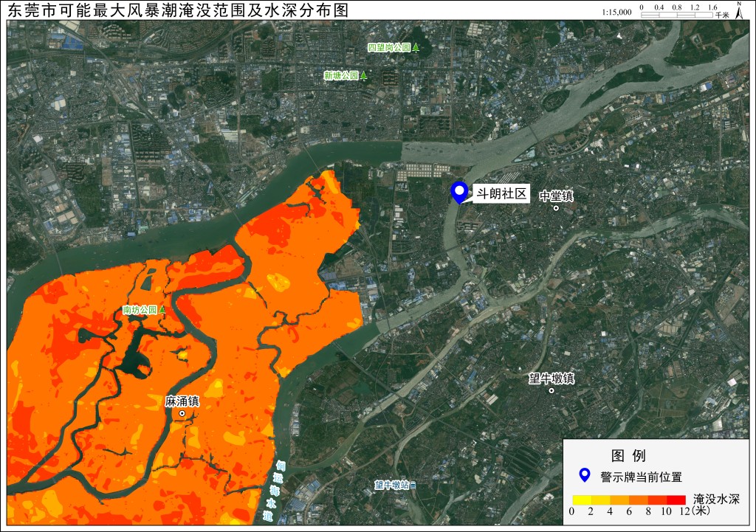Click the tree icon next to 南坊公园
The height and width of the screenshot is (532, 756).
(162, 309)
